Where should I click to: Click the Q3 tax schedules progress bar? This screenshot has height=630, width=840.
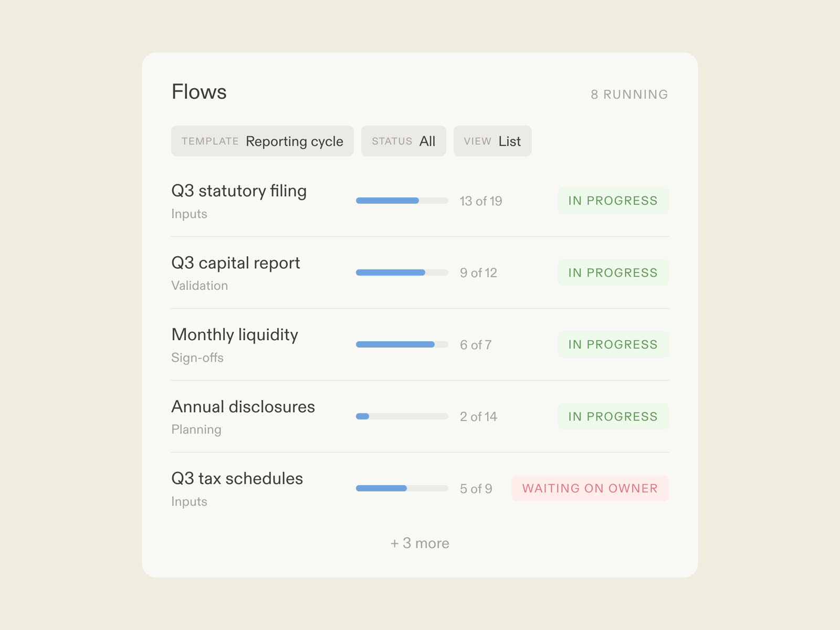[402, 488]
